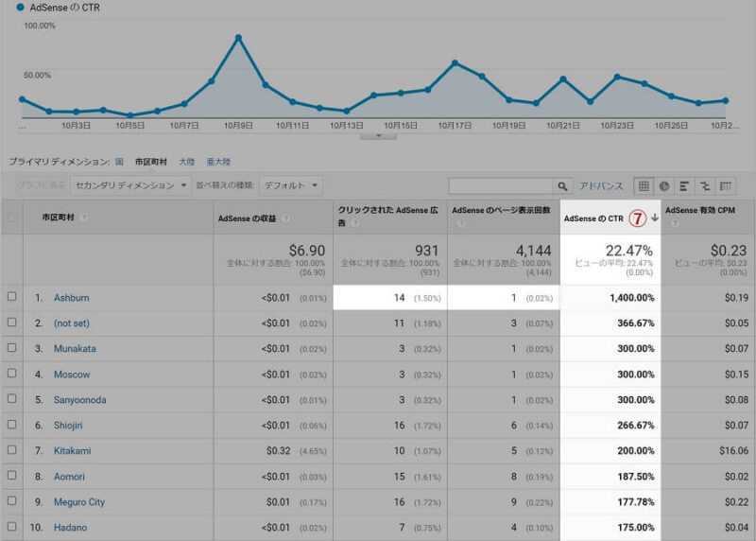Check the Kitakami row checkbox
Viewport: 756px width, 541px height.
12,450
